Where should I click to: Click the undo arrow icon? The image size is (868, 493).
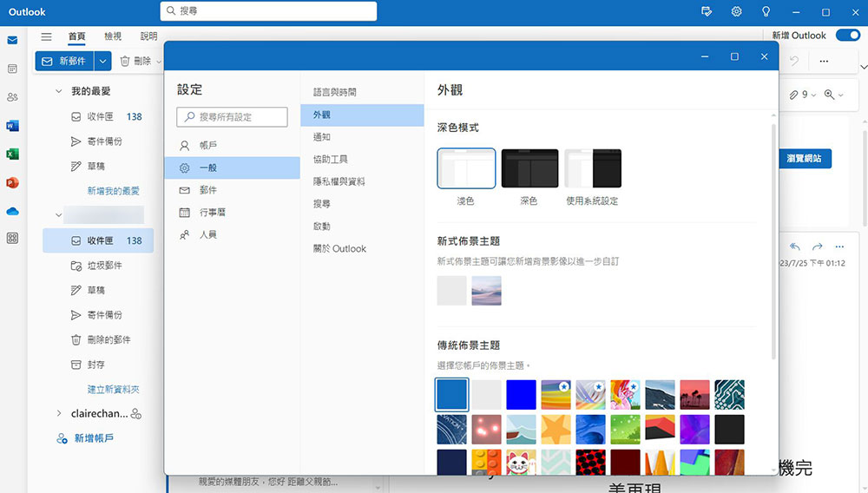794,61
